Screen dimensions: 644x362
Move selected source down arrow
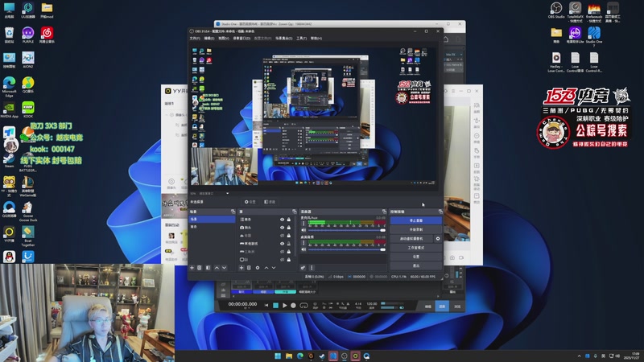click(x=274, y=268)
